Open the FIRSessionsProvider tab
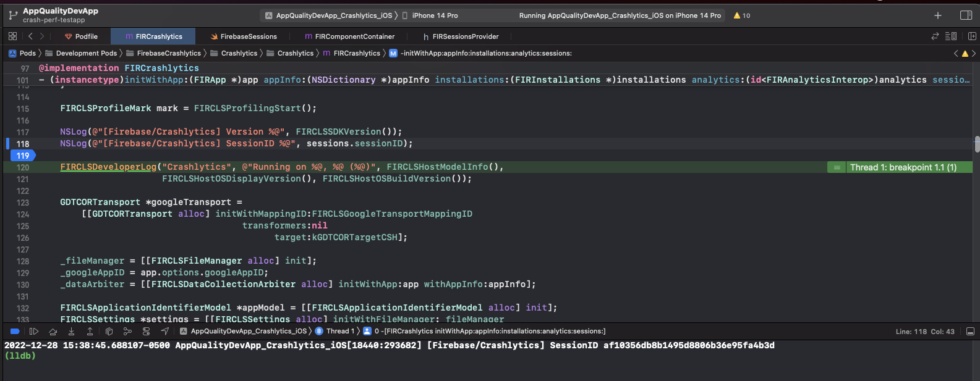980x381 pixels. click(x=461, y=36)
